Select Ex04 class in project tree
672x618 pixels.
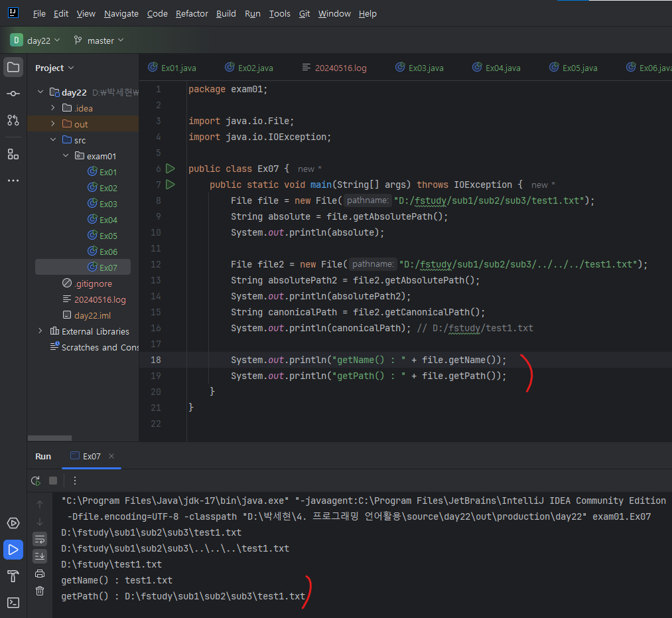[108, 220]
